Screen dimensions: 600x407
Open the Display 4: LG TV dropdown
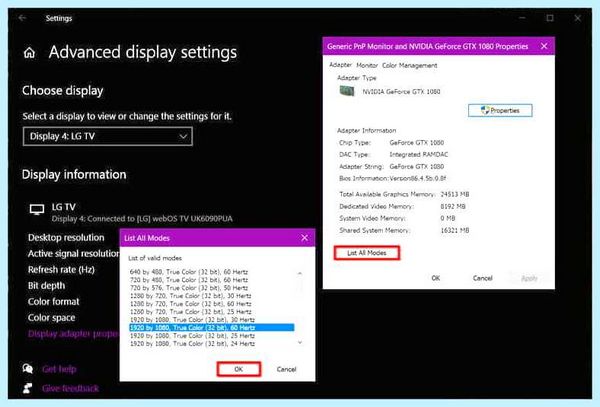[108, 136]
